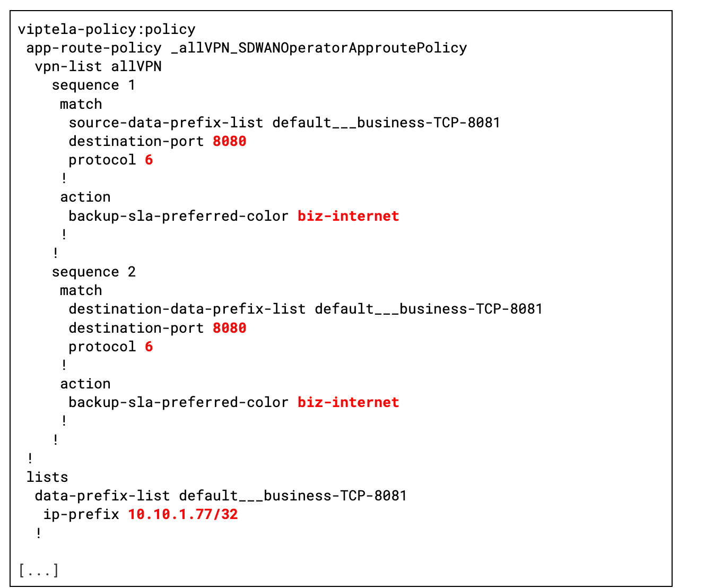714x588 pixels.
Task: Click the "action" keyword under sequence 2
Action: pos(85,384)
